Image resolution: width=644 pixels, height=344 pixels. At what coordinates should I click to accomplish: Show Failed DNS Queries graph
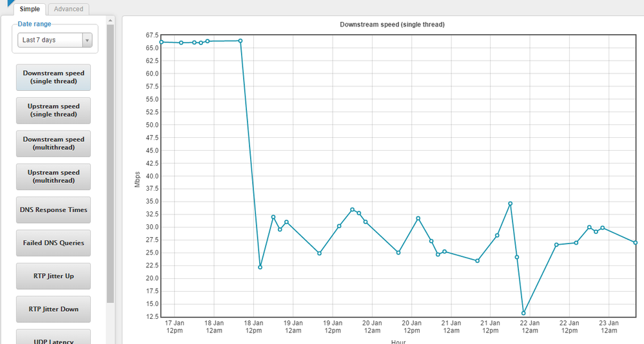[x=54, y=243]
